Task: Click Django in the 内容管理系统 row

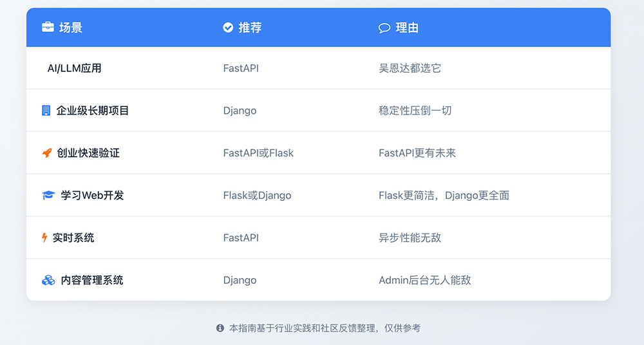Action: tap(240, 281)
